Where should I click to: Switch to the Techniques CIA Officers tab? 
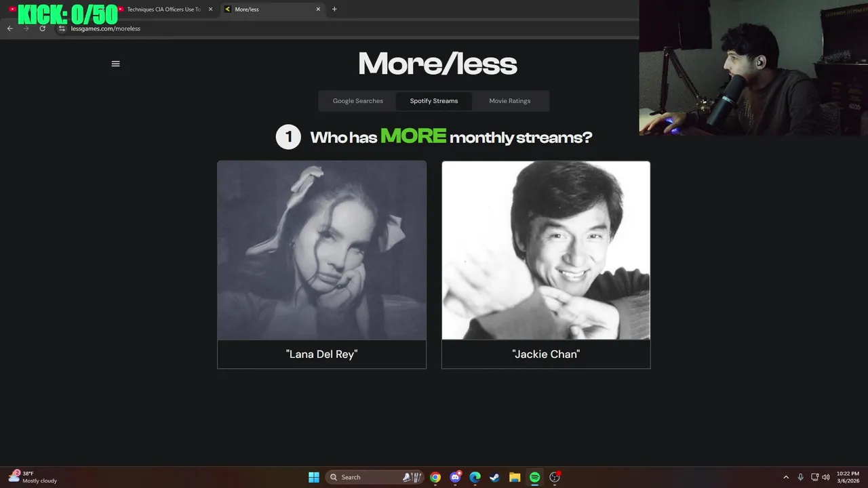pos(163,9)
